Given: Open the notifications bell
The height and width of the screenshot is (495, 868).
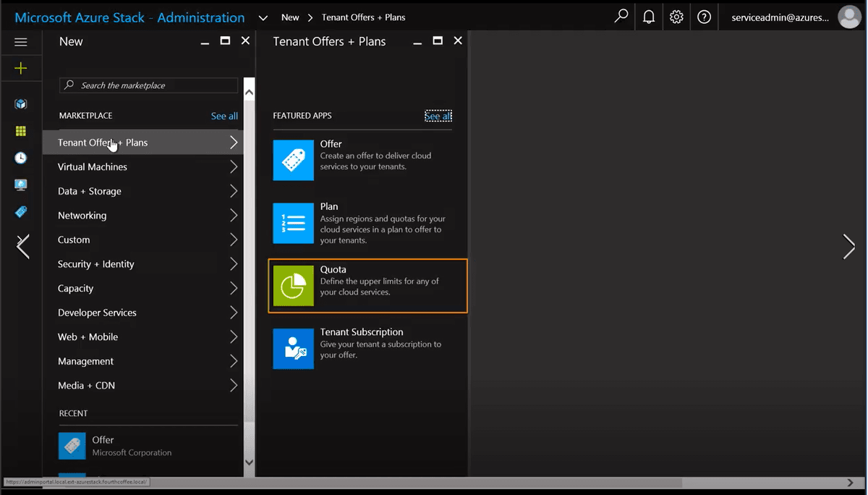Looking at the screenshot, I should pyautogui.click(x=649, y=17).
